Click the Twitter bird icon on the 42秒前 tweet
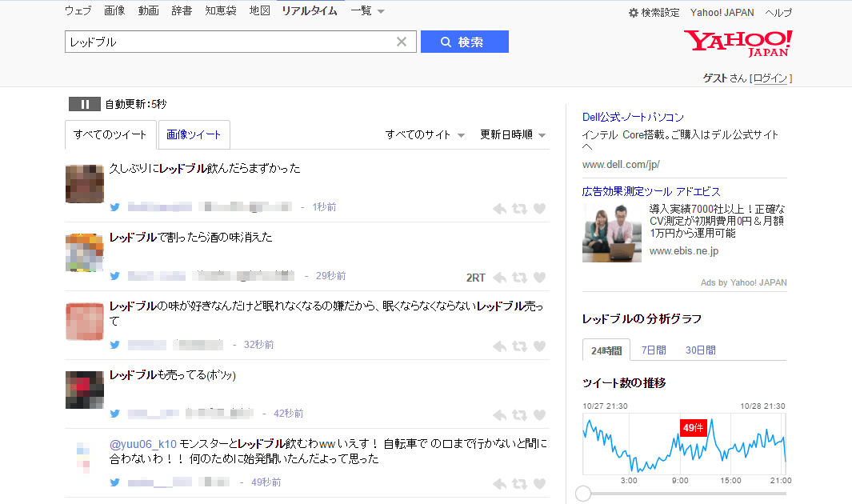 [x=114, y=414]
